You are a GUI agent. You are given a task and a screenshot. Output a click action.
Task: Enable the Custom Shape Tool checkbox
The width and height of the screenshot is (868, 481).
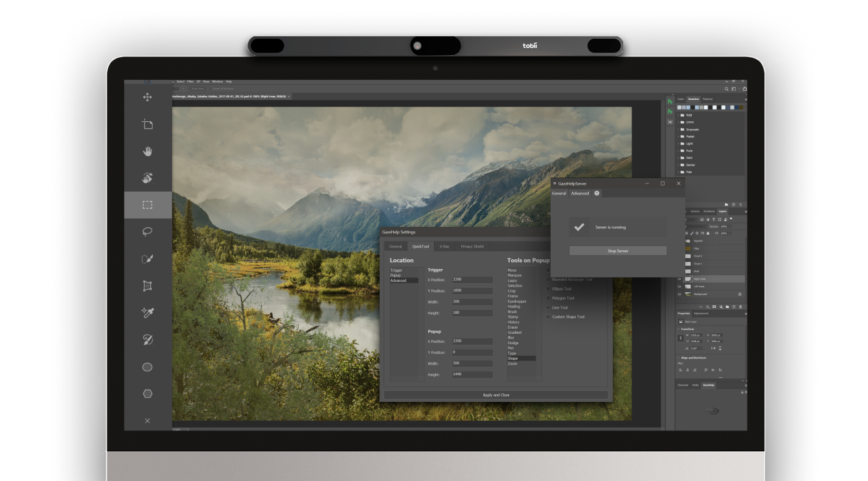(x=548, y=317)
